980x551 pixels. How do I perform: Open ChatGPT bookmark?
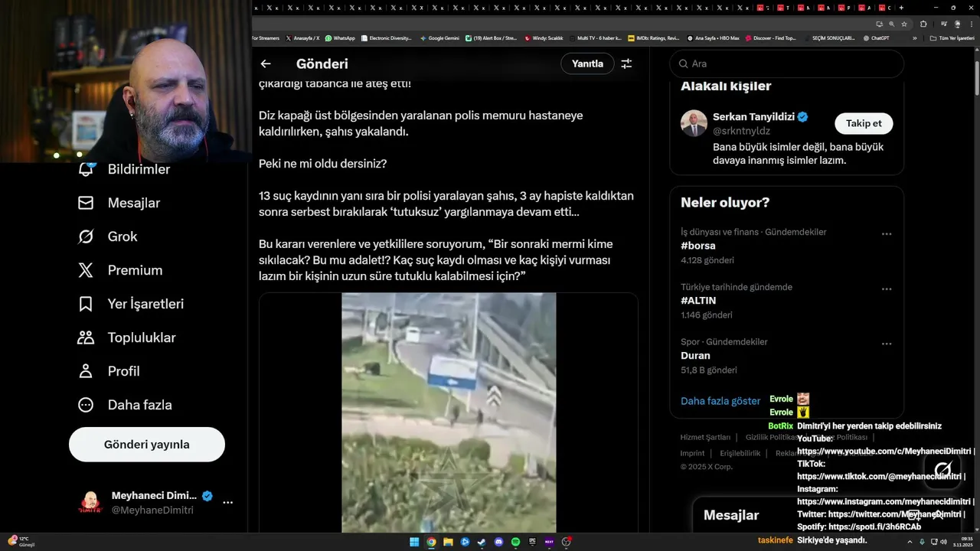tap(876, 37)
